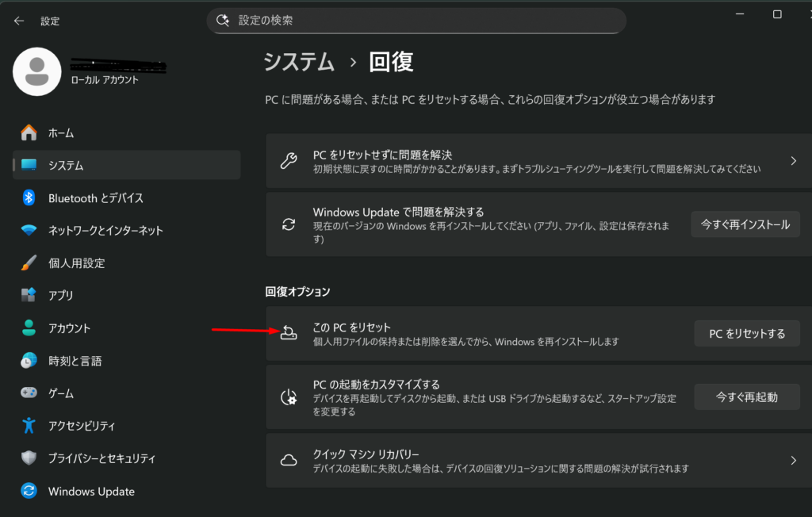Click the アプリ icon in sidebar
Image resolution: width=812 pixels, height=517 pixels.
pos(29,296)
